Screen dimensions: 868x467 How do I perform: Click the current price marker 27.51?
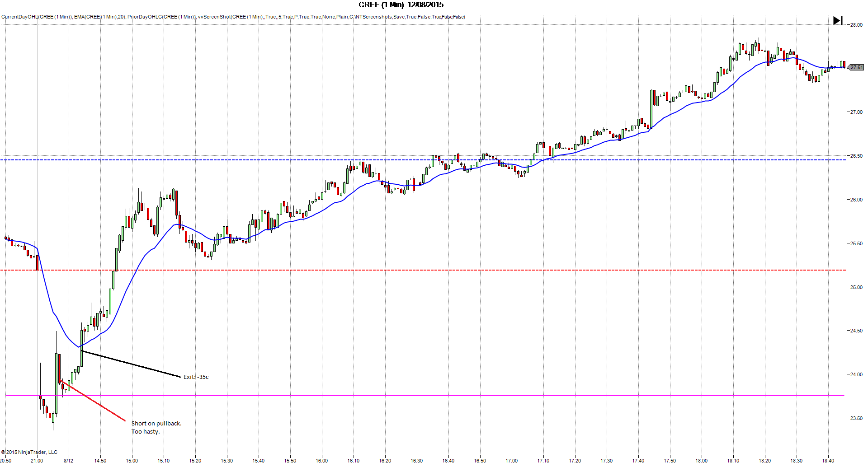pyautogui.click(x=856, y=67)
